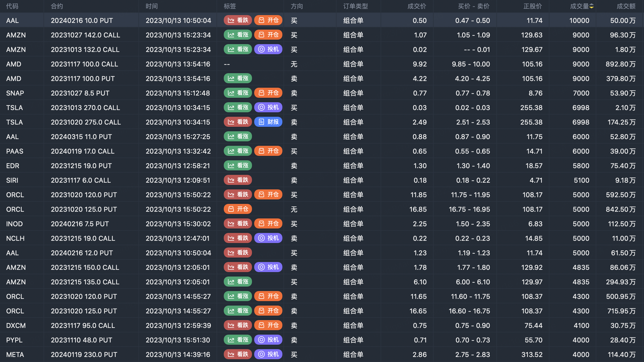The width and height of the screenshot is (644, 362).
Task: Click the 投机 tag in TSLA 270.0 CALL row
Action: click(x=268, y=107)
